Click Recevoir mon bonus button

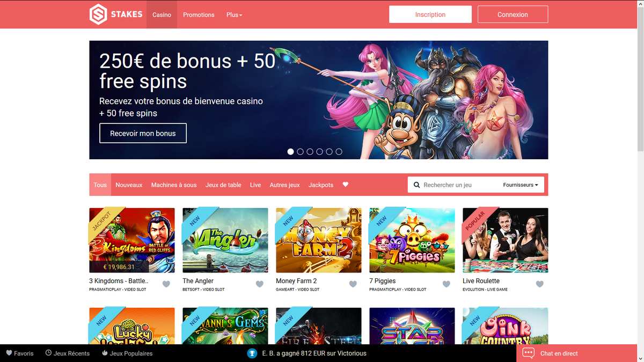(143, 133)
